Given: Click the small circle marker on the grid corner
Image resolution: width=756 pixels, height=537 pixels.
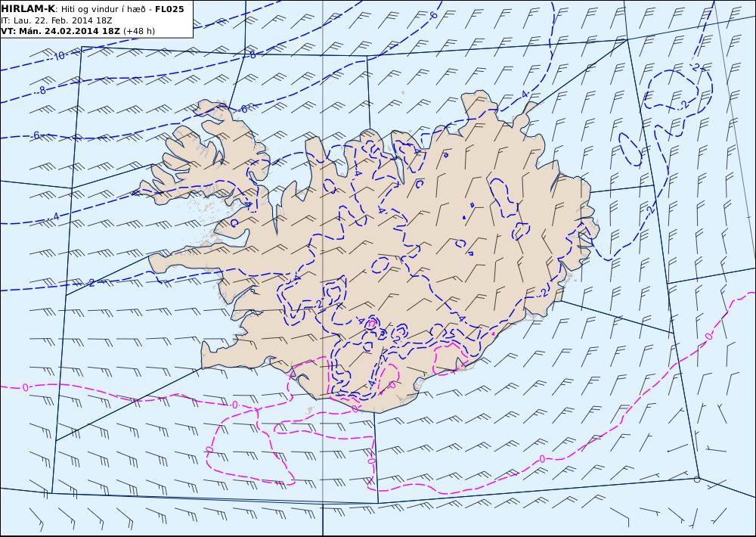Looking at the screenshot, I should [697, 479].
